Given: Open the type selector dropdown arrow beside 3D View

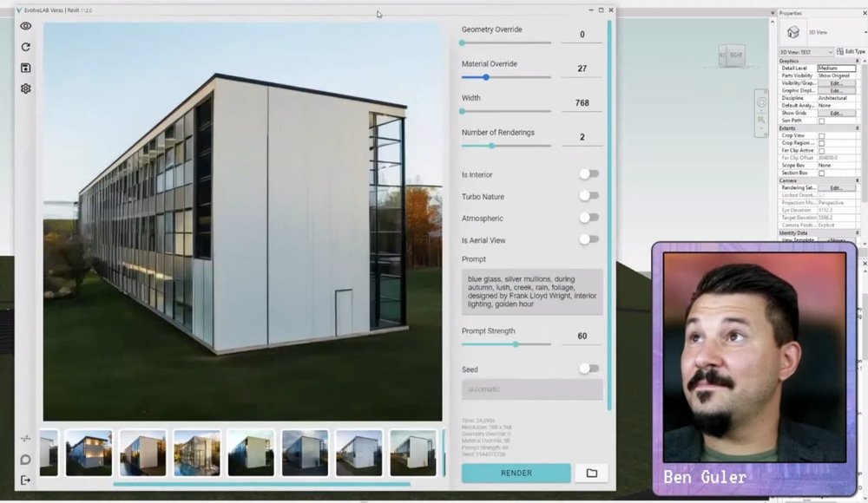Looking at the screenshot, I should point(865,32).
